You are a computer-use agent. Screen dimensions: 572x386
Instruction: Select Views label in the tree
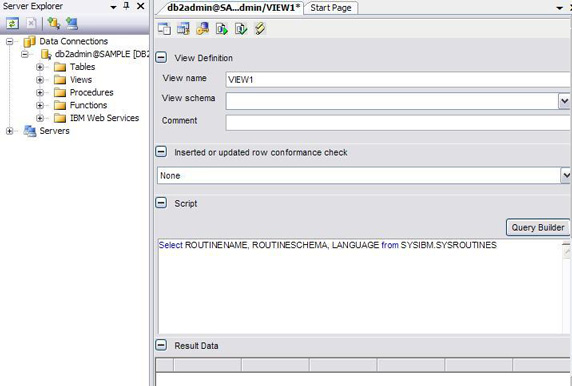(x=81, y=80)
